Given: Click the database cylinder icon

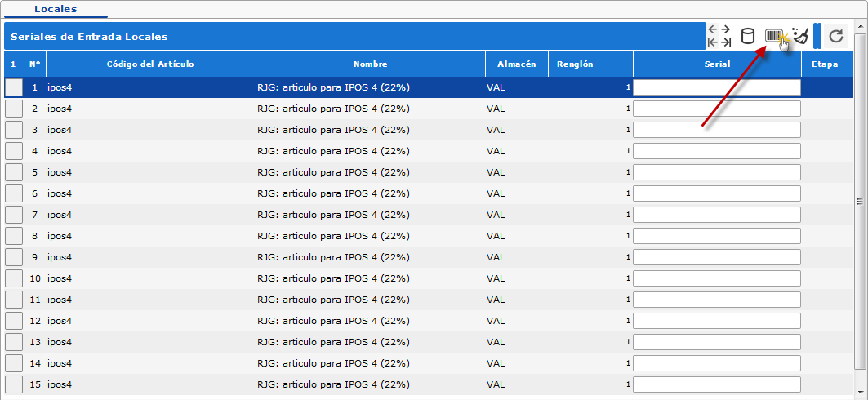Looking at the screenshot, I should click(747, 36).
